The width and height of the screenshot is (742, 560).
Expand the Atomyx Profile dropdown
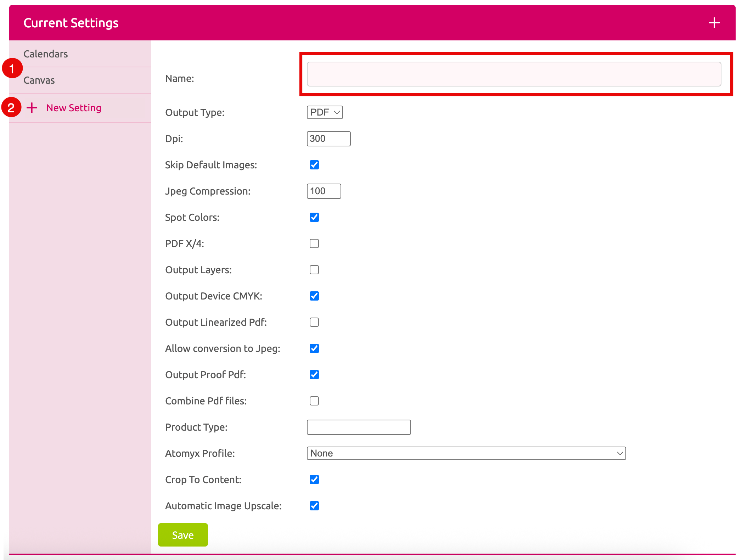click(x=466, y=453)
